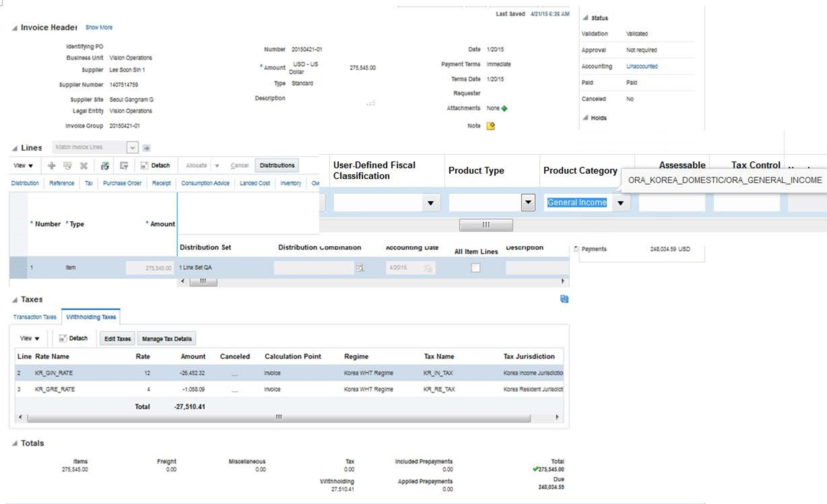
Task: Click the Edit Taxes button
Action: click(x=117, y=339)
